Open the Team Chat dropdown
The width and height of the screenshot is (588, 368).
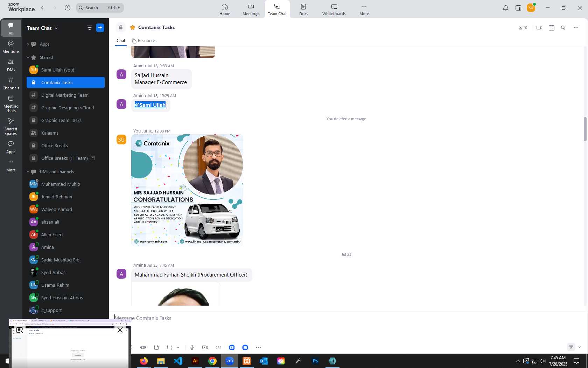(42, 28)
